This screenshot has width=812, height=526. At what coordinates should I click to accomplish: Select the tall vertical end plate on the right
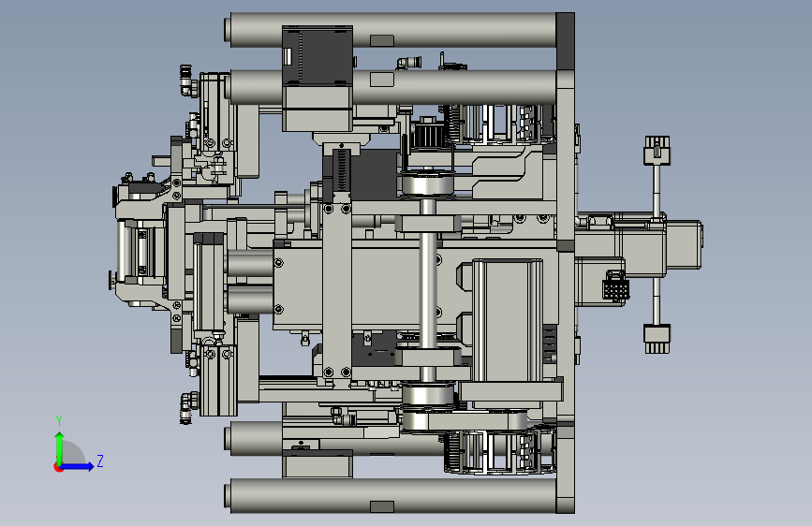(566, 263)
